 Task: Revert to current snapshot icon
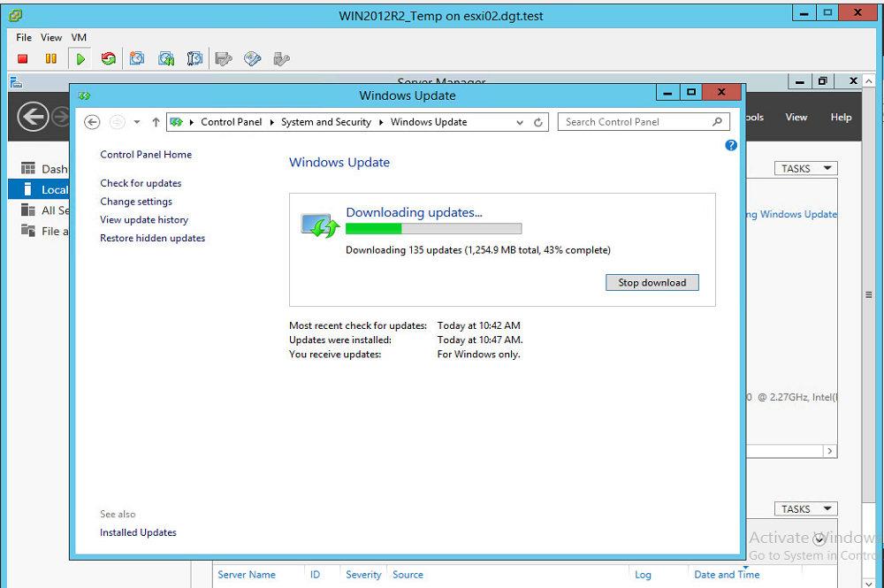click(x=166, y=58)
